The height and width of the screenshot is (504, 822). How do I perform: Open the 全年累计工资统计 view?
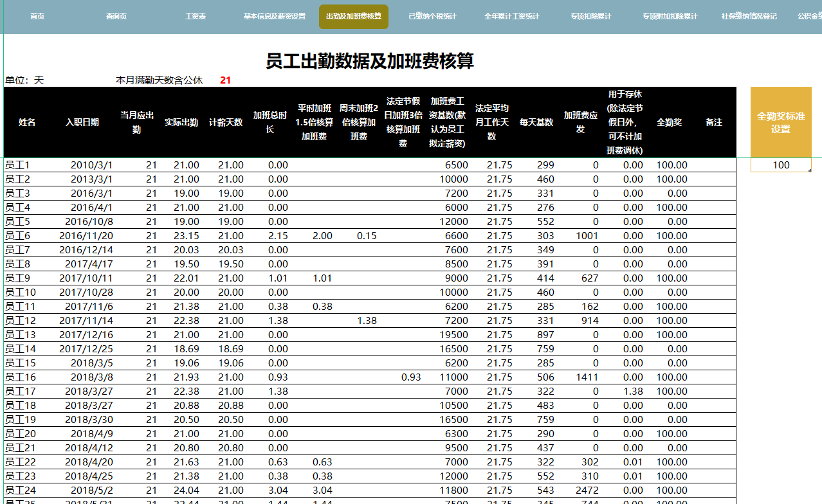pos(511,17)
